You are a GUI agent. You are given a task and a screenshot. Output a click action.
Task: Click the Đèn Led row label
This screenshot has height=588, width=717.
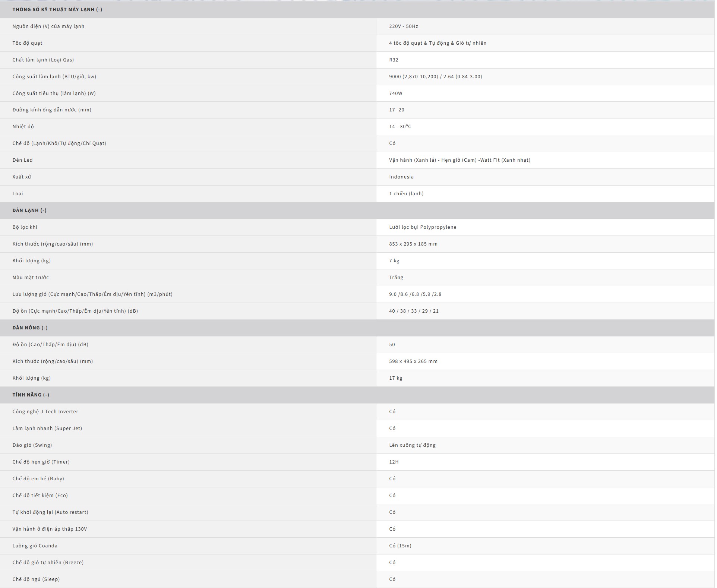[x=22, y=160]
